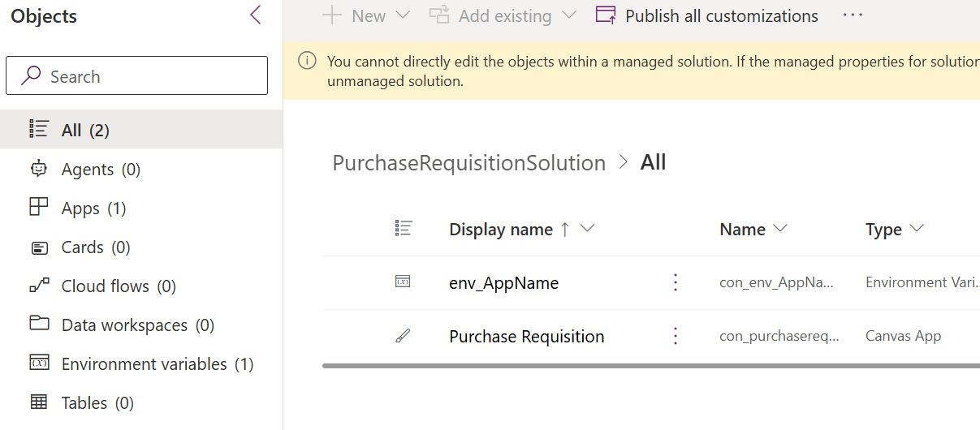Screen dimensions: 980x430
Task: Click the Publish all customizations icon
Action: (x=606, y=15)
